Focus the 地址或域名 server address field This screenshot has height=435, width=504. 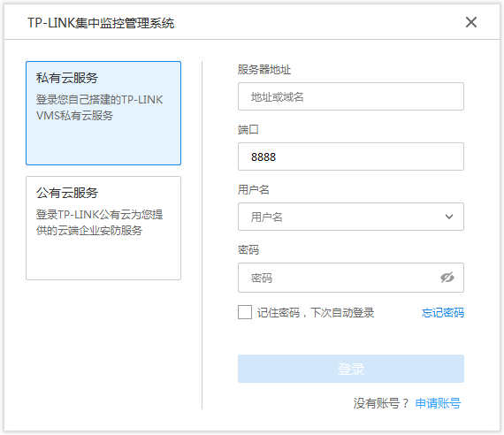(x=351, y=96)
